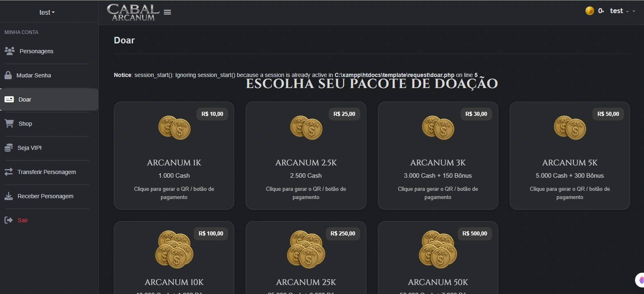Screen dimensions: 644x294
Task: Click the Receber Personagem download icon
Action: 9,196
